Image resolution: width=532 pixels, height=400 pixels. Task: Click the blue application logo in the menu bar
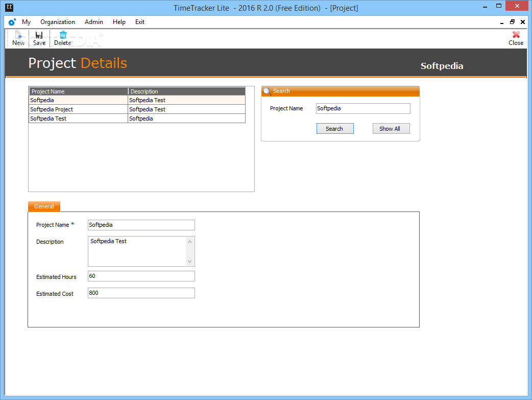(12, 22)
